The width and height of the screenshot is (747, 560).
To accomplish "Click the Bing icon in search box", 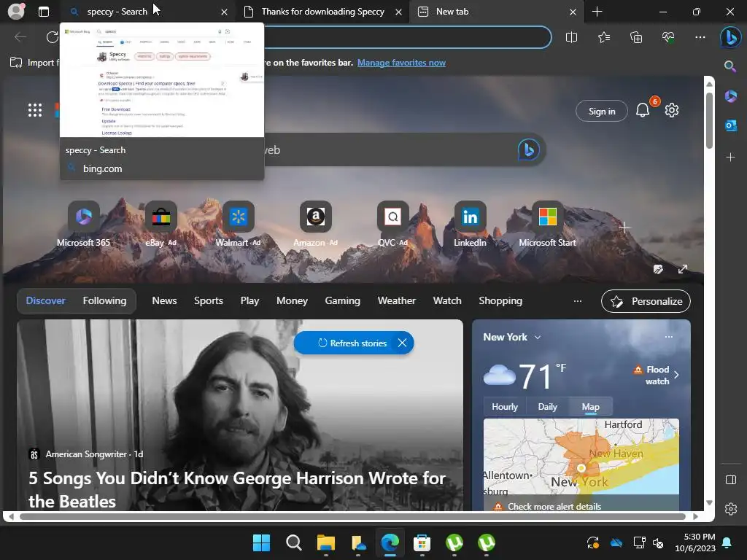I will 528,149.
